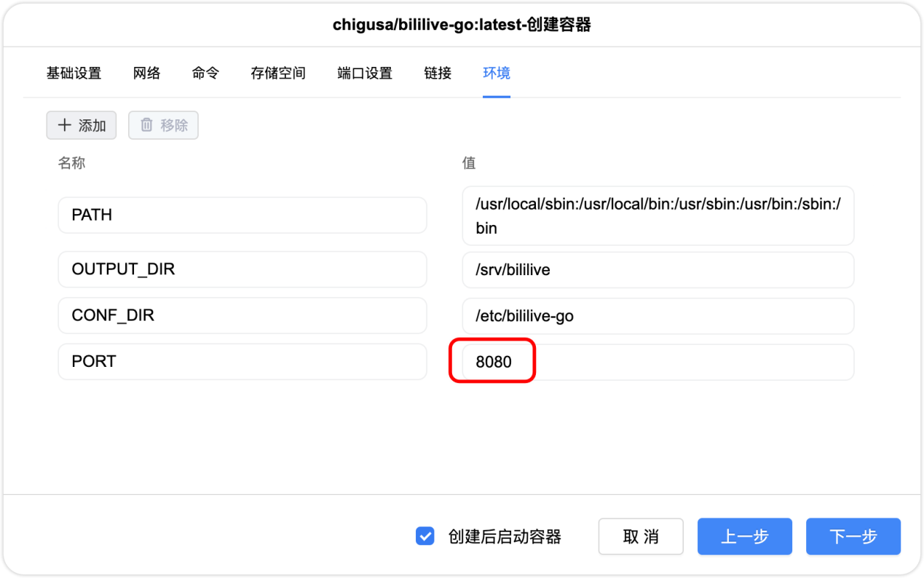
Task: Open the 存储空间 tab
Action: (277, 73)
